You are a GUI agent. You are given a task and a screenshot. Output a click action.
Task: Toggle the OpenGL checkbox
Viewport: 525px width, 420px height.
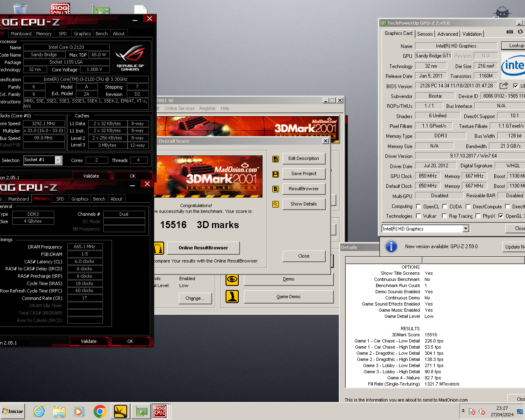[x=501, y=216]
